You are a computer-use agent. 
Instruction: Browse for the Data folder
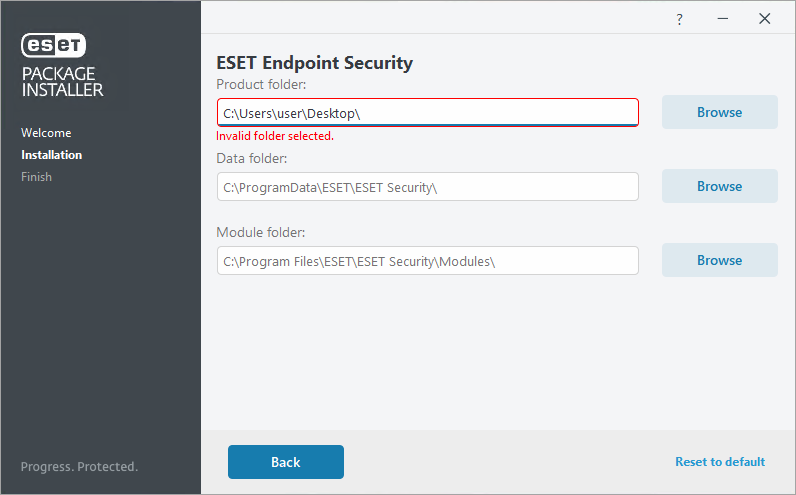coord(719,186)
